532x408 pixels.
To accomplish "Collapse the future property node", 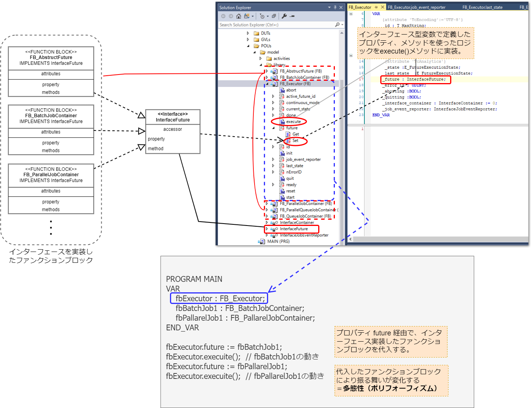I will coord(273,128).
